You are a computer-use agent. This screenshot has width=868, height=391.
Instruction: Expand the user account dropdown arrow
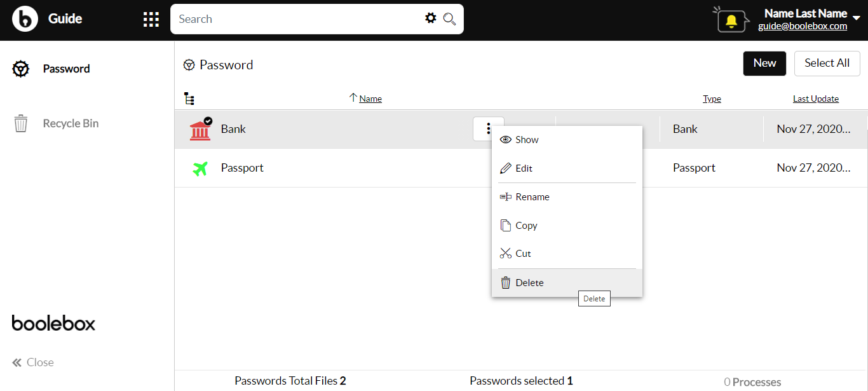pos(856,18)
